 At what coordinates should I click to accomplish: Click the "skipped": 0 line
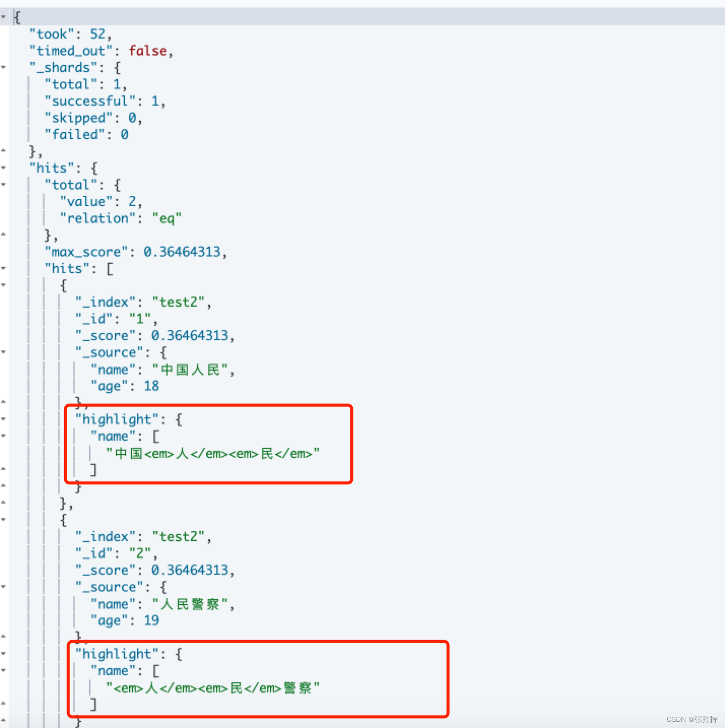point(93,118)
